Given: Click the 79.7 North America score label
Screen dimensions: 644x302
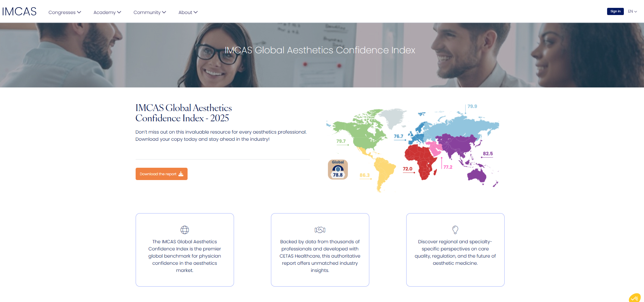Looking at the screenshot, I should click(341, 141).
